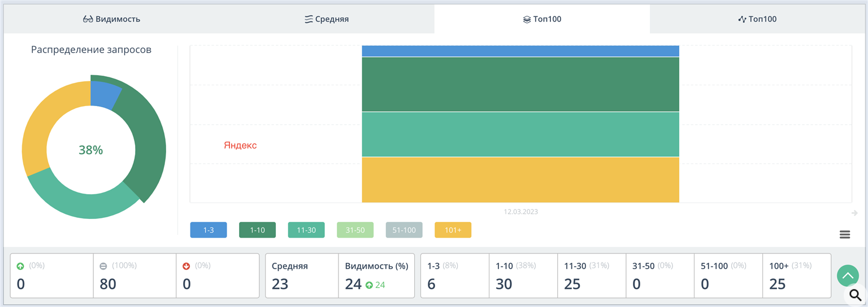Toggle the 1-10 legend series
Image resolution: width=868 pixels, height=307 pixels.
click(258, 230)
